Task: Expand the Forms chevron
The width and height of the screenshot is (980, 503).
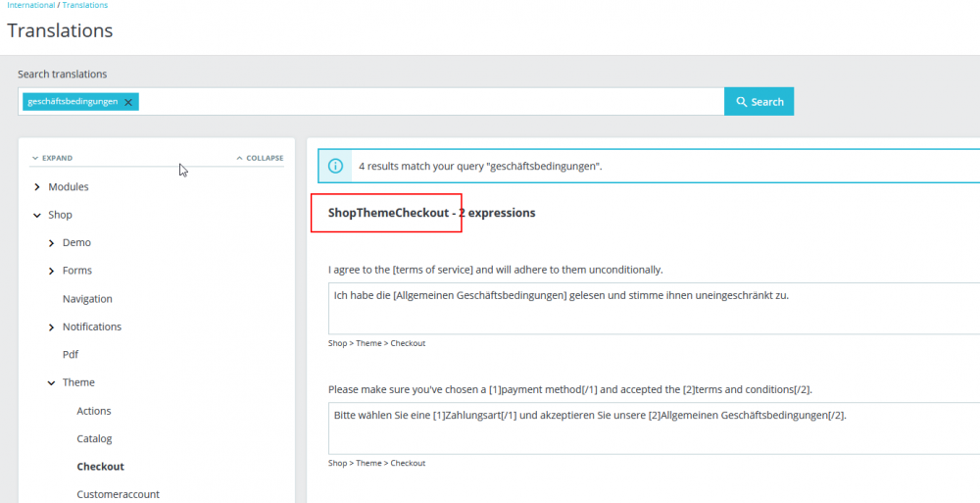Action: (x=51, y=271)
